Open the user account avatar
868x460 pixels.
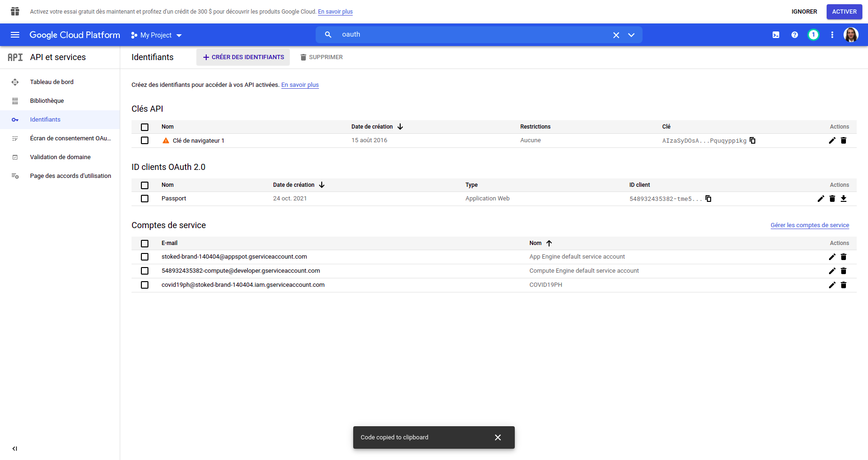[851, 35]
